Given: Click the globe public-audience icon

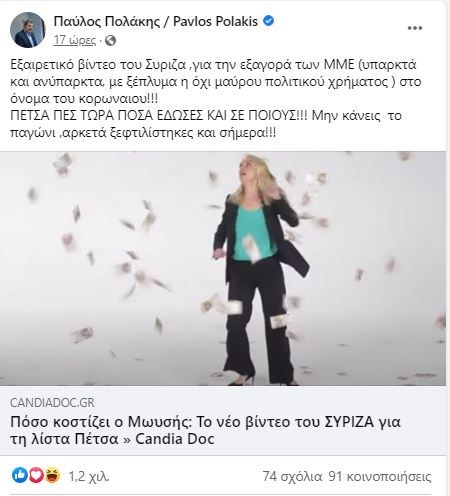Looking at the screenshot, I should (110, 41).
